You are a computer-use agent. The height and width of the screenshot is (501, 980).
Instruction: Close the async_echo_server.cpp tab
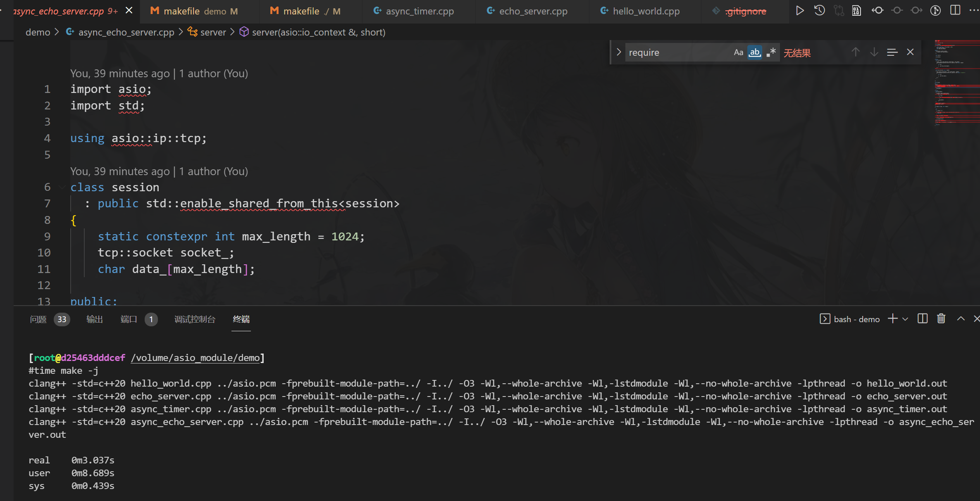click(x=129, y=10)
